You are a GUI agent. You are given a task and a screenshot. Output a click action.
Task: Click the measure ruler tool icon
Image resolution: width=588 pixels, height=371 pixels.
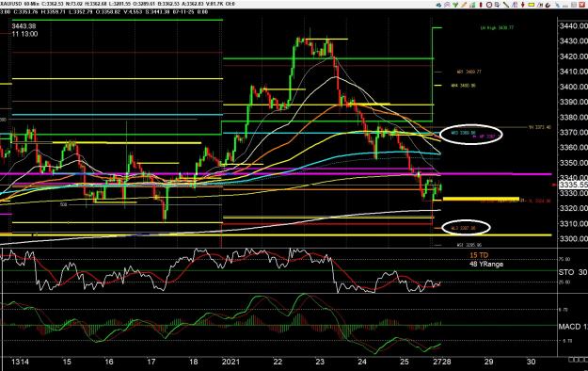click(540, 5)
